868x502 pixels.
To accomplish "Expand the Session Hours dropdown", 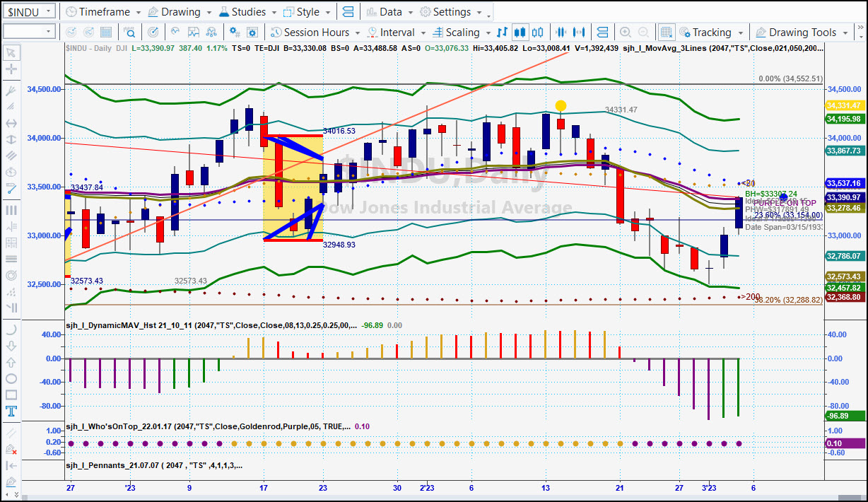I will pyautogui.click(x=358, y=33).
